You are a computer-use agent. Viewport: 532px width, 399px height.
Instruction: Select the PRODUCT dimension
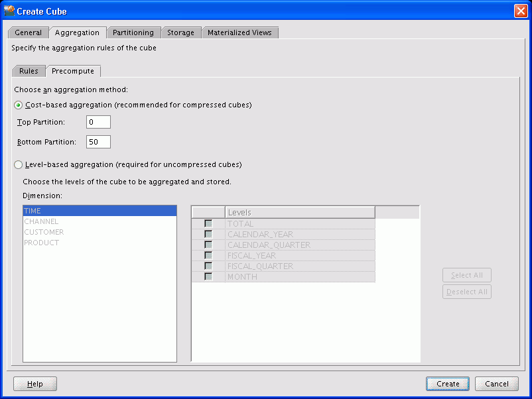click(41, 243)
